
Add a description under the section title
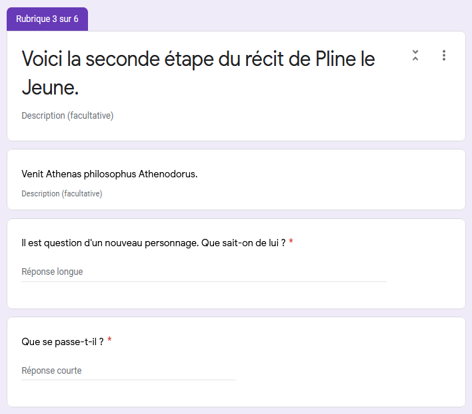pos(68,116)
